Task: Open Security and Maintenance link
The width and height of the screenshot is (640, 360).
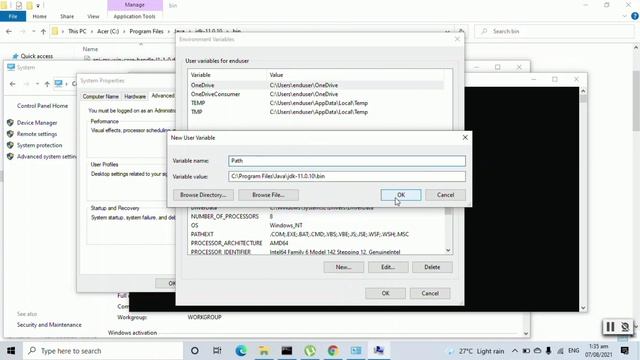Action: coord(49,325)
